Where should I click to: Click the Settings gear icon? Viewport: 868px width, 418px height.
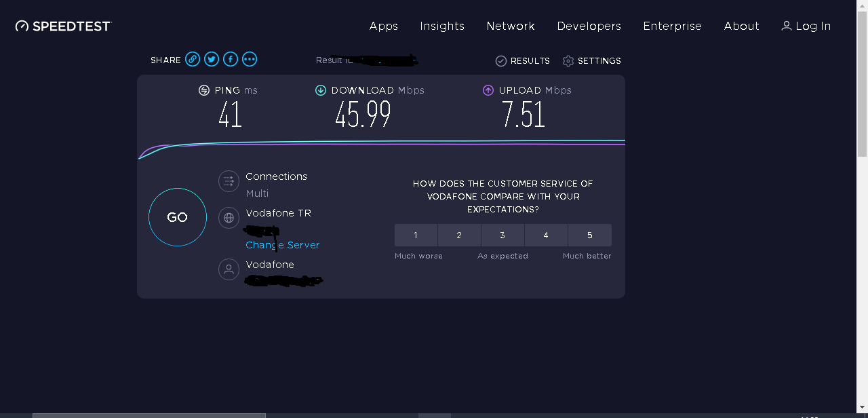568,61
